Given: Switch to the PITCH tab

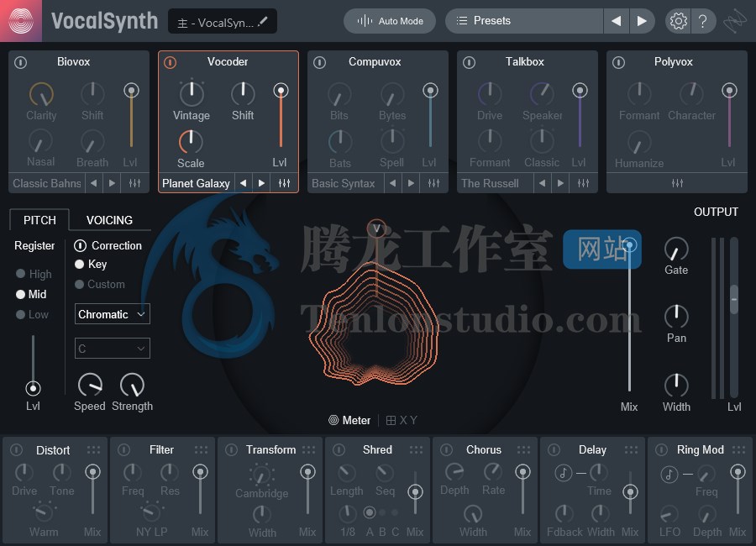Looking at the screenshot, I should tap(39, 220).
